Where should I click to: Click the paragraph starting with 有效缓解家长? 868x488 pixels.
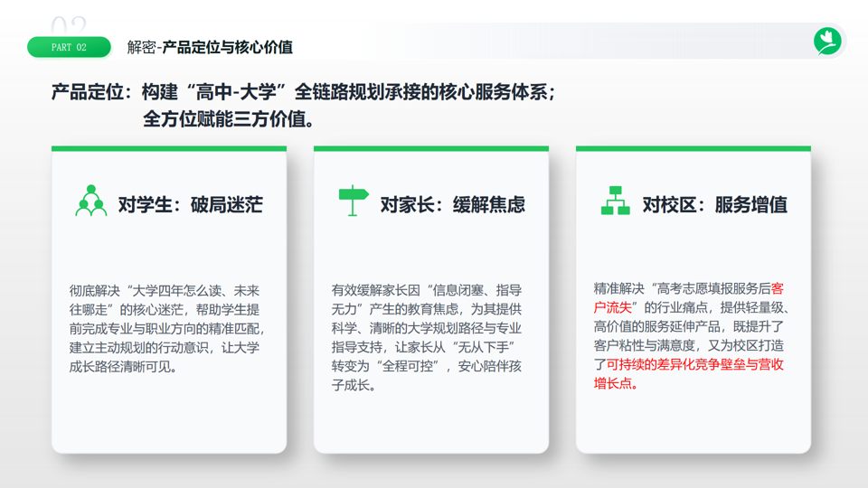click(x=427, y=337)
